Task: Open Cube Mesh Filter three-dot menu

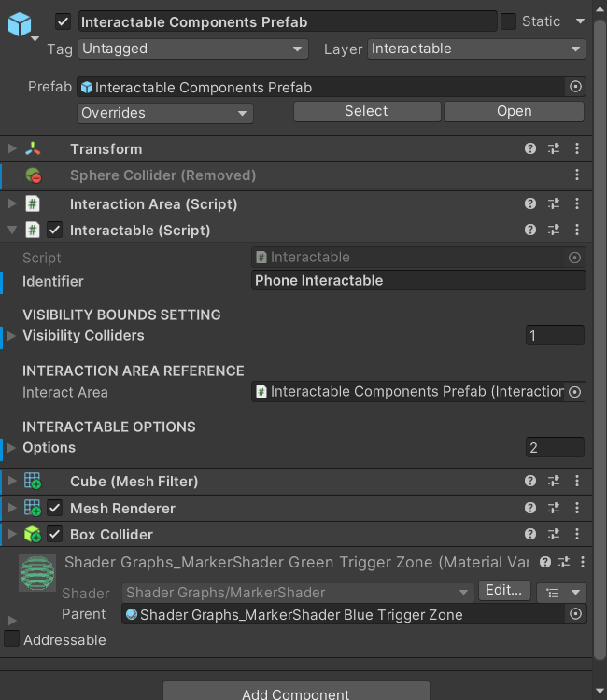Action: [x=577, y=481]
